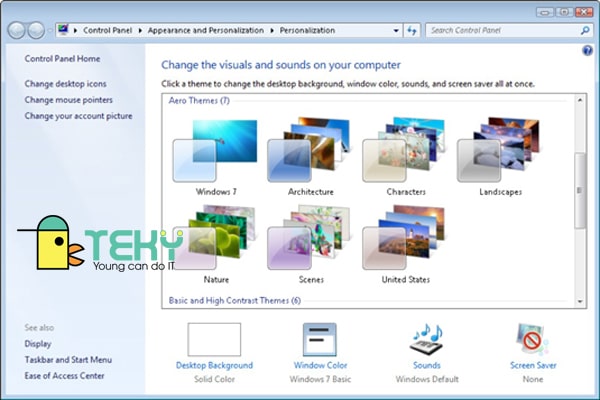Open Ease of Access Center link
Screen dimensions: 600x400
point(64,376)
